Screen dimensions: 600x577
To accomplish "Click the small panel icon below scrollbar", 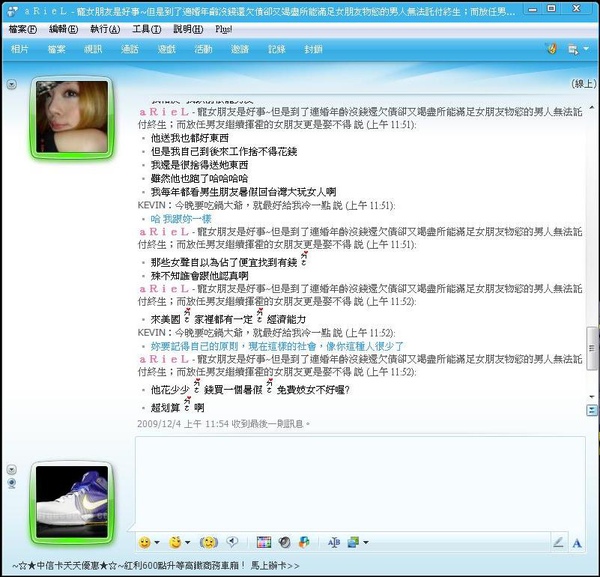I will [592, 411].
